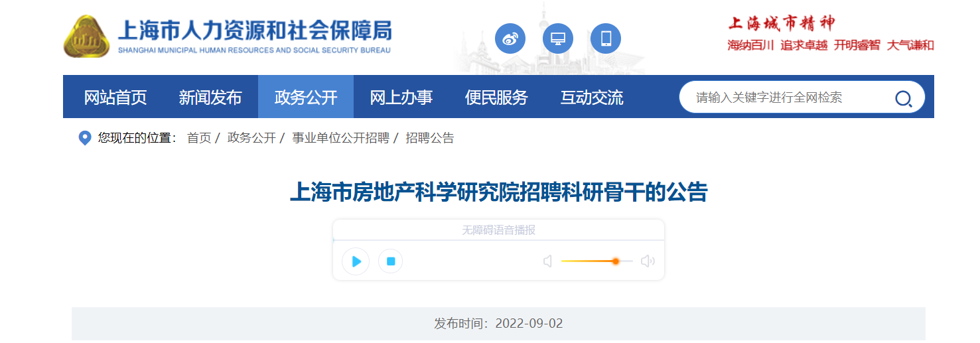Viewport: 980px width, 343px height.
Task: Mute audio with the low-volume speaker icon
Action: (548, 261)
